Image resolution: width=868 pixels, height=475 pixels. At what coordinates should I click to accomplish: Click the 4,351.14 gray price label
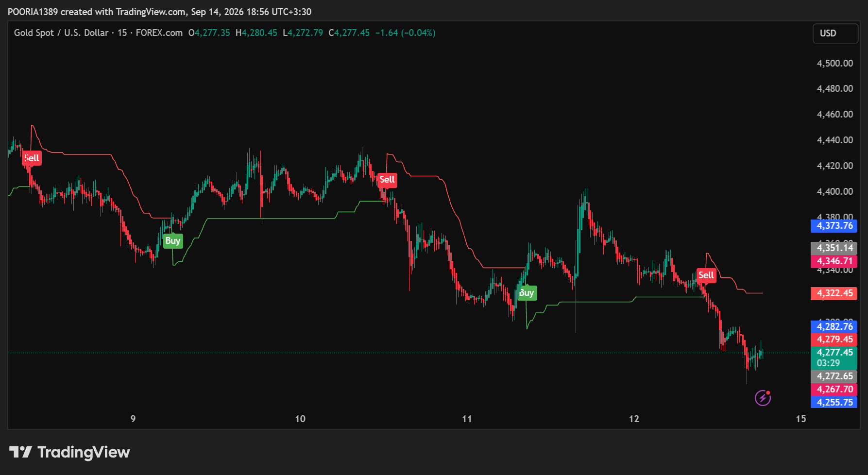[x=834, y=248]
